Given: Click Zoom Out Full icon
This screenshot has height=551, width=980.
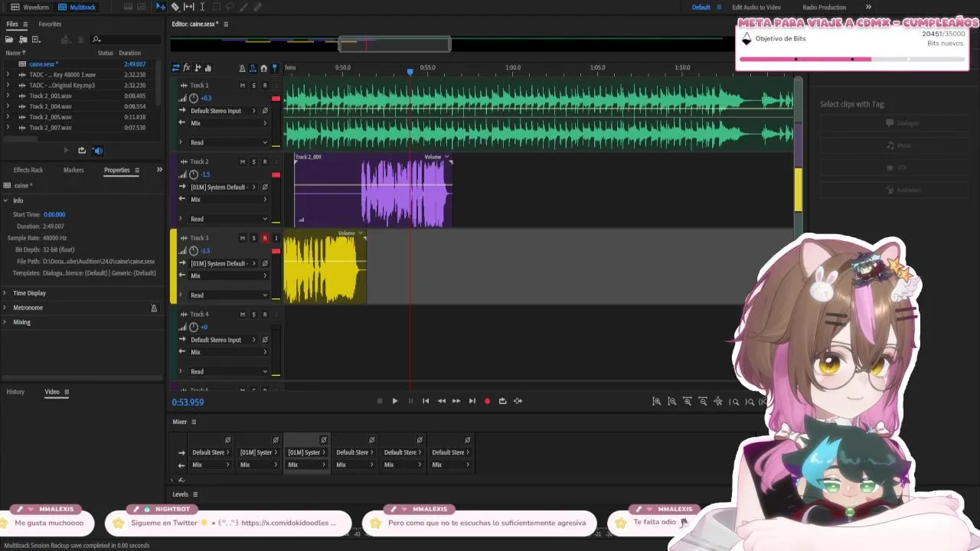Looking at the screenshot, I should pos(718,402).
